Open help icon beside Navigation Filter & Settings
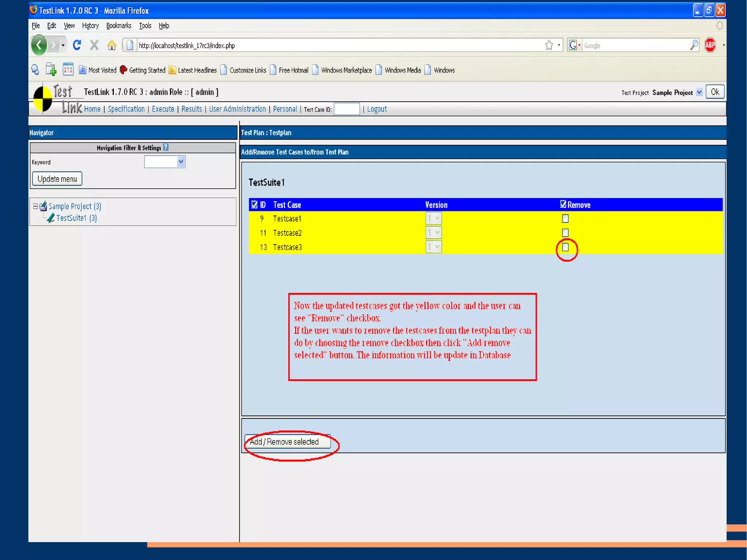Image resolution: width=747 pixels, height=560 pixels. 166,147
